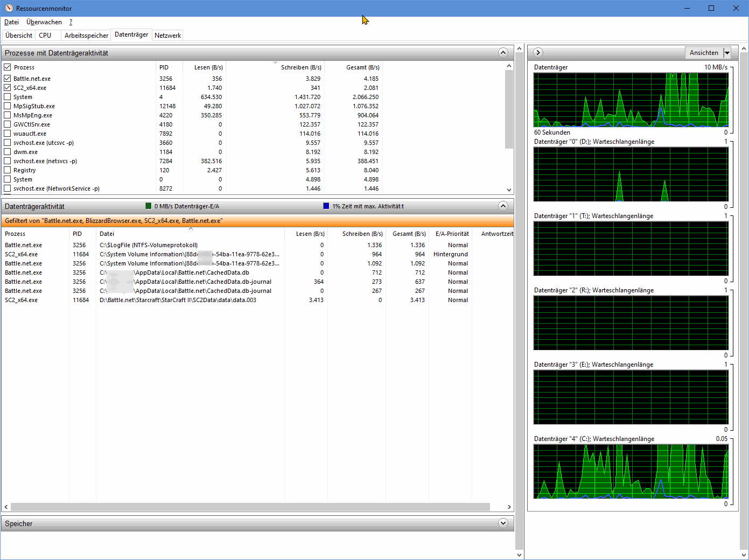Click the Ansichten button
This screenshot has width=749, height=560.
tap(704, 53)
